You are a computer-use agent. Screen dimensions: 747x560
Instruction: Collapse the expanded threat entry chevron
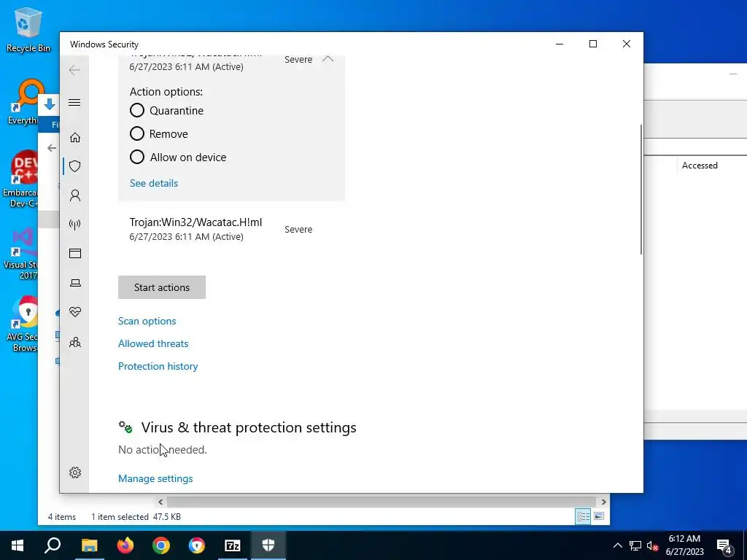[x=328, y=59]
